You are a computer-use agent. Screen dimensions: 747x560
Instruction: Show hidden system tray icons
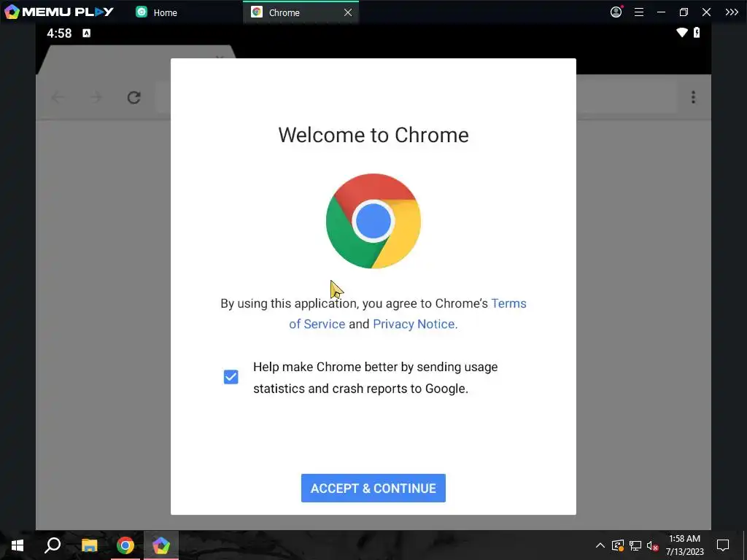coord(600,545)
